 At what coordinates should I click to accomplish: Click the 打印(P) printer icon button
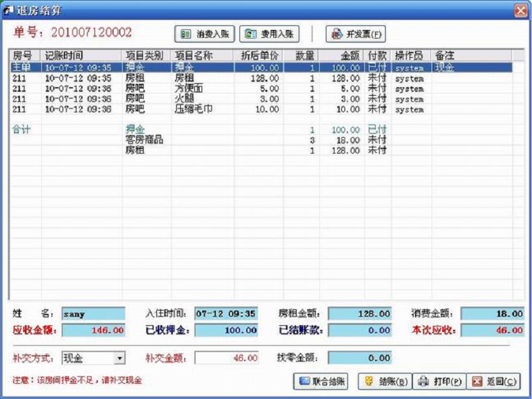click(439, 381)
